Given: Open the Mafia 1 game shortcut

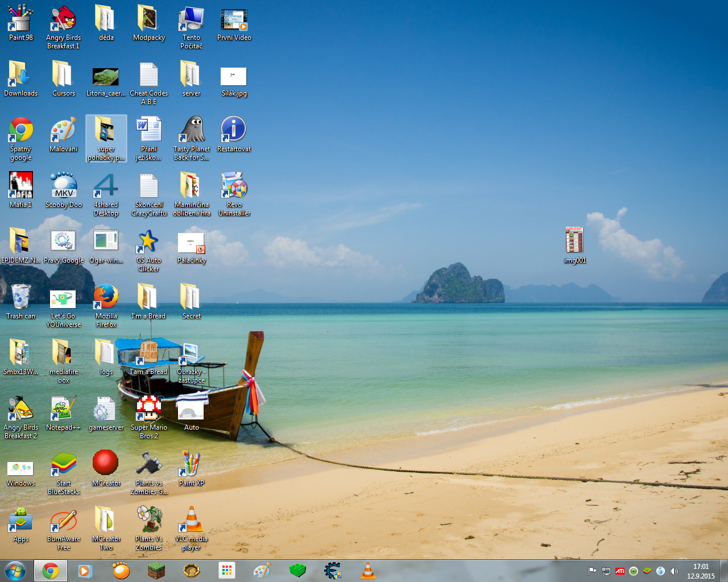Looking at the screenshot, I should coord(21,186).
